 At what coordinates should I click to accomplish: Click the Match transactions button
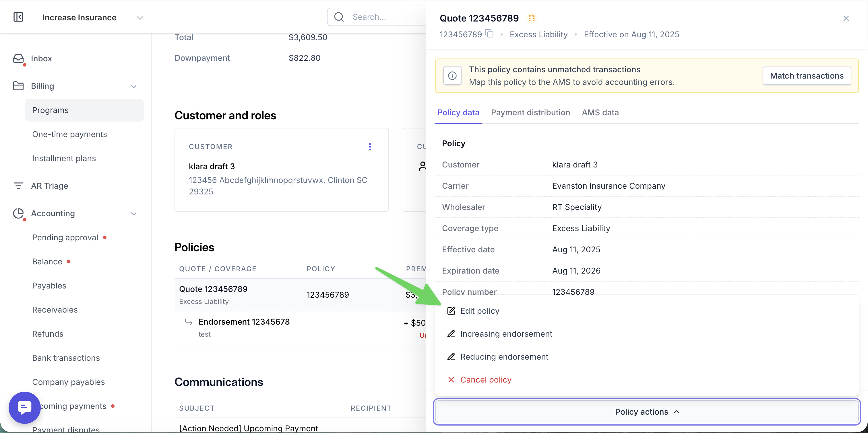(807, 76)
